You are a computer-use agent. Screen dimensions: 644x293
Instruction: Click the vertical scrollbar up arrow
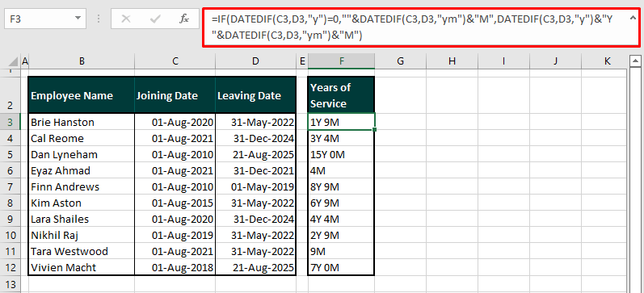635,61
